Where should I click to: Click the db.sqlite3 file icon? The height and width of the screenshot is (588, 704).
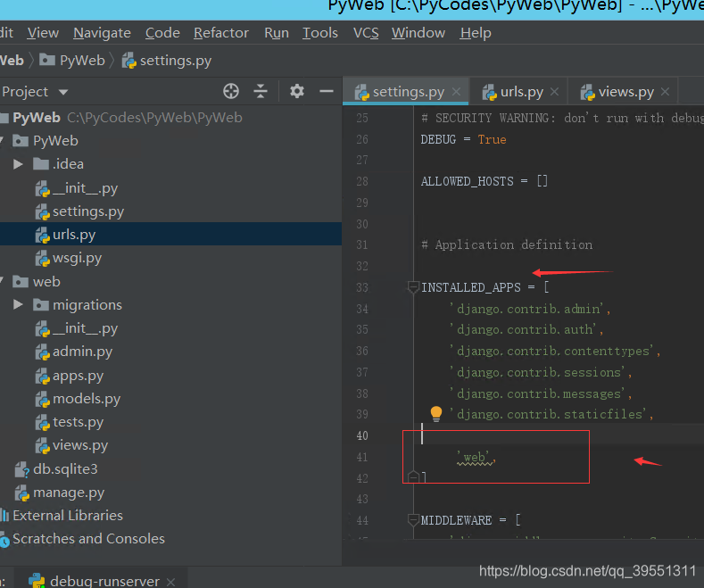(22, 469)
